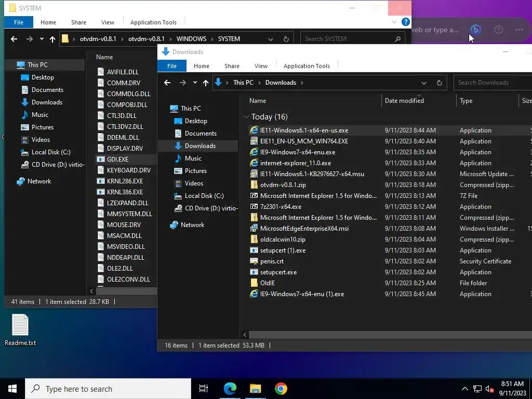Screen dimensions: 532x399
Task: Open the network icon in system tray
Action: tap(477, 389)
